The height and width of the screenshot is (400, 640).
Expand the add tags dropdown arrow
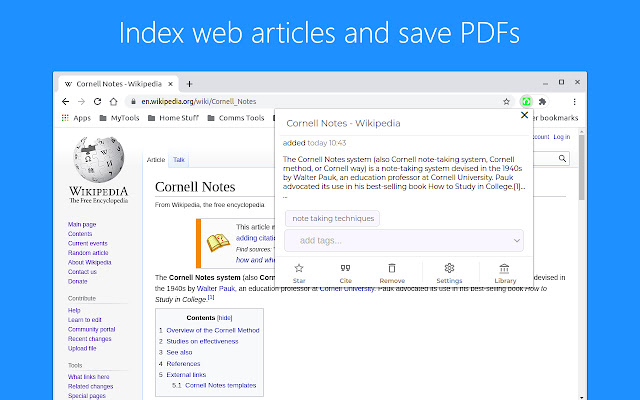coord(516,240)
